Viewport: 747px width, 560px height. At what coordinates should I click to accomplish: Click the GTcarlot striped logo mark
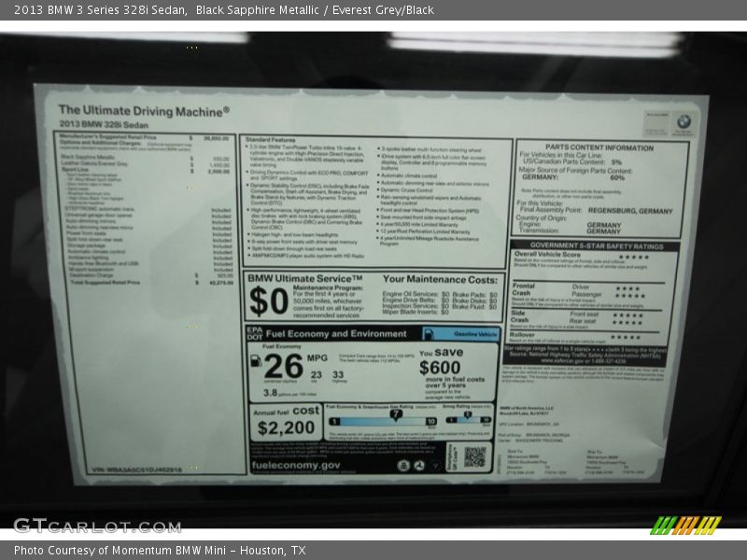687,524
